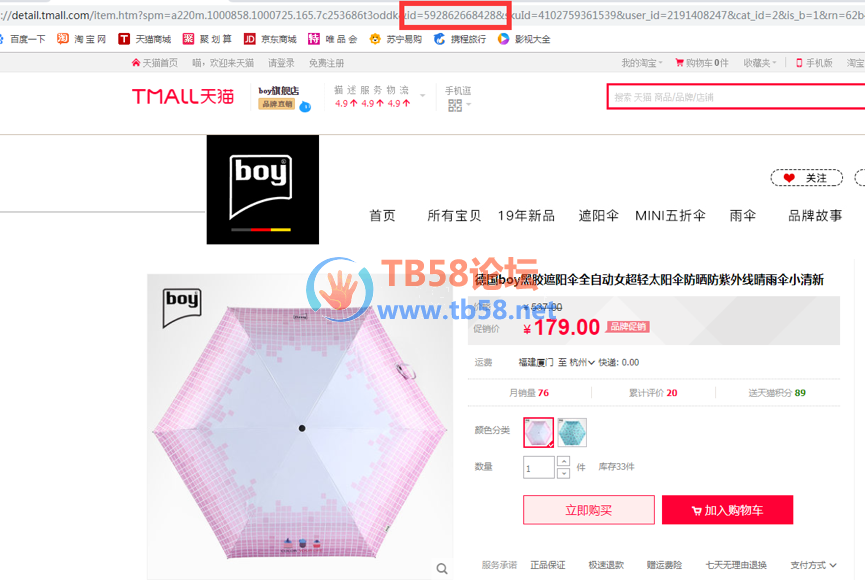The width and height of the screenshot is (865, 580).
Task: Open the 所有宝贝 store tab
Action: tap(454, 216)
